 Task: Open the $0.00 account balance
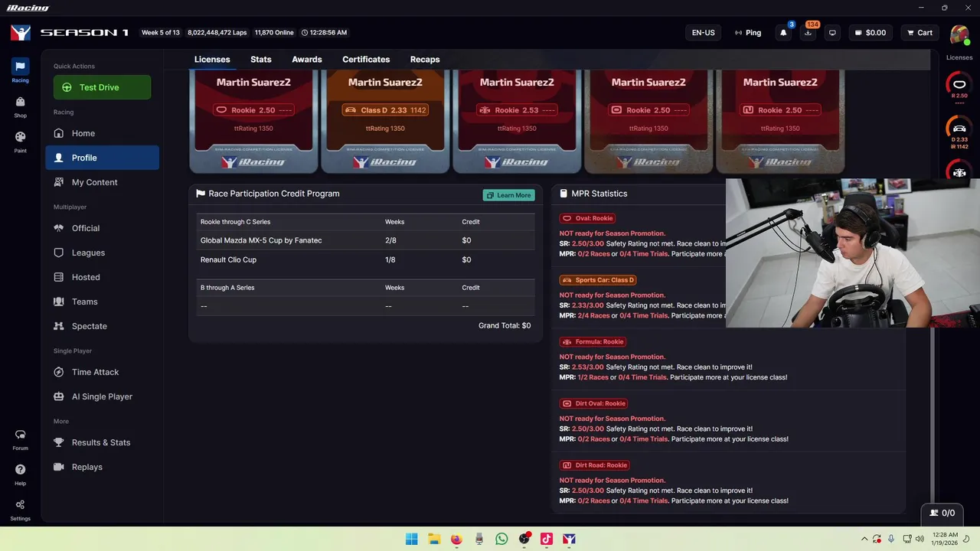[x=871, y=33]
